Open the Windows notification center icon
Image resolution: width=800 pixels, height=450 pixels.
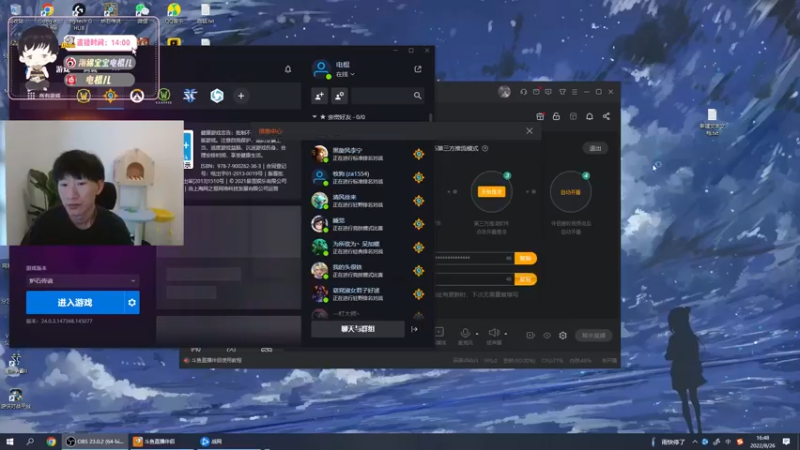(786, 441)
